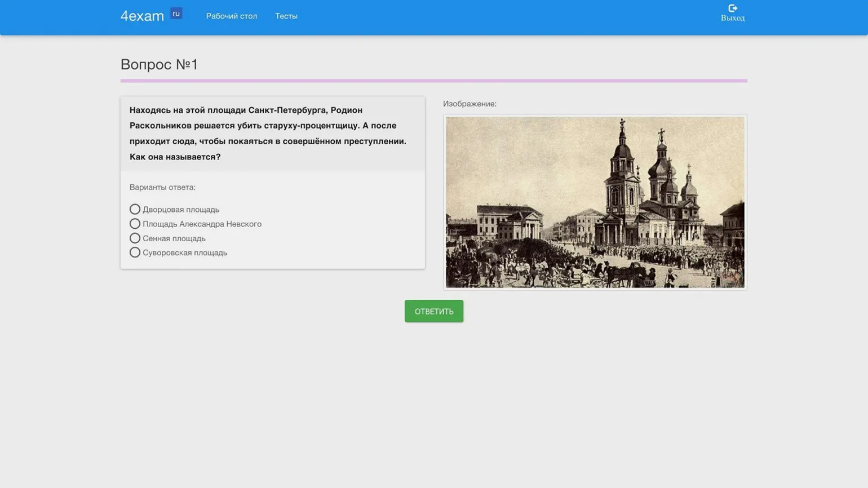Click the logout arrow icon
This screenshot has height=488, width=868.
(x=733, y=8)
